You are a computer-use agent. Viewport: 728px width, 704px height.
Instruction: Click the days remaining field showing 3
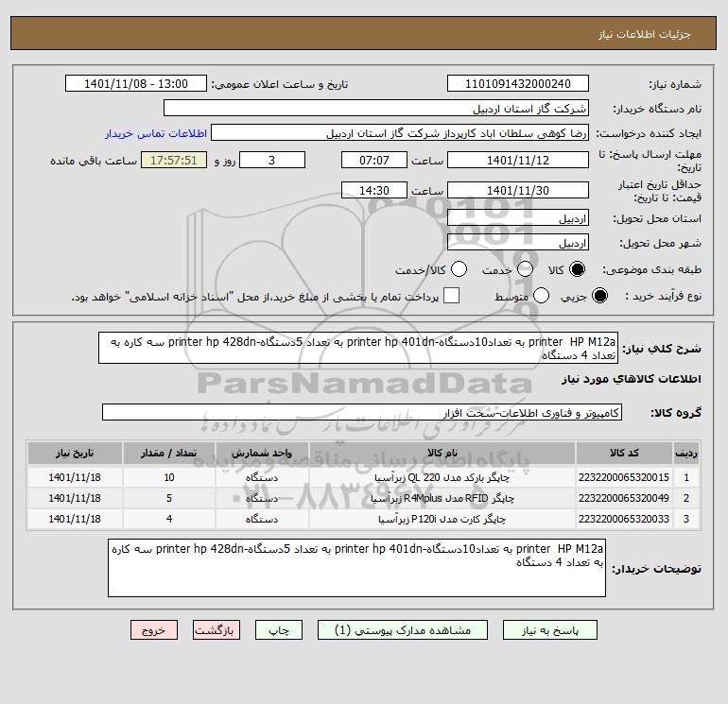pyautogui.click(x=272, y=160)
